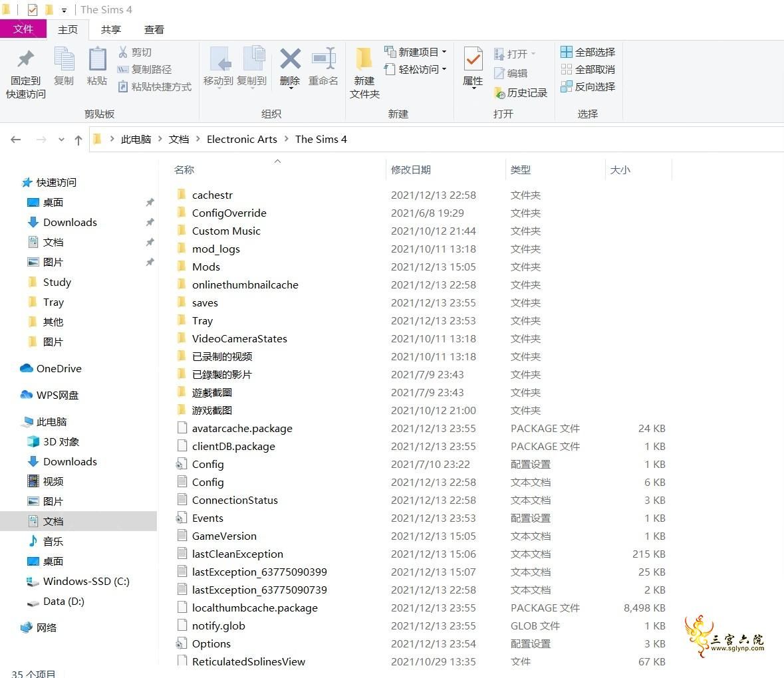The image size is (784, 678).
Task: Select the Mods folder
Action: (206, 267)
